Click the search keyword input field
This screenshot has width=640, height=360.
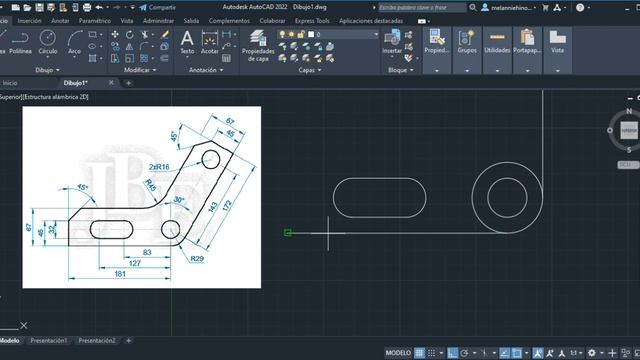tap(422, 7)
